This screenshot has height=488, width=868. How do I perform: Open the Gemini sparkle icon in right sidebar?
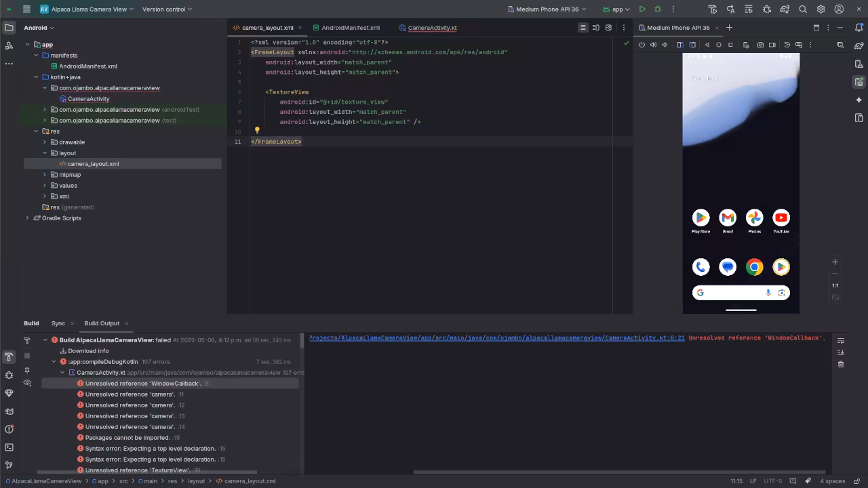tap(859, 100)
